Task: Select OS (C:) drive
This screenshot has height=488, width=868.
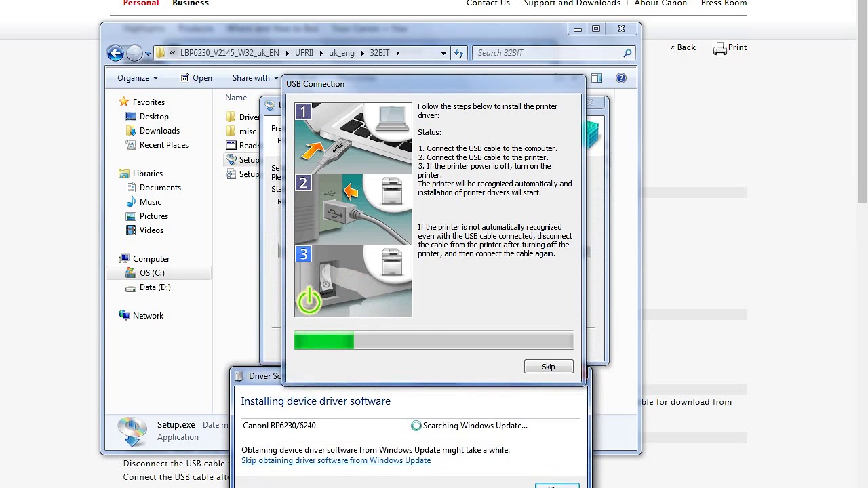Action: click(x=152, y=273)
